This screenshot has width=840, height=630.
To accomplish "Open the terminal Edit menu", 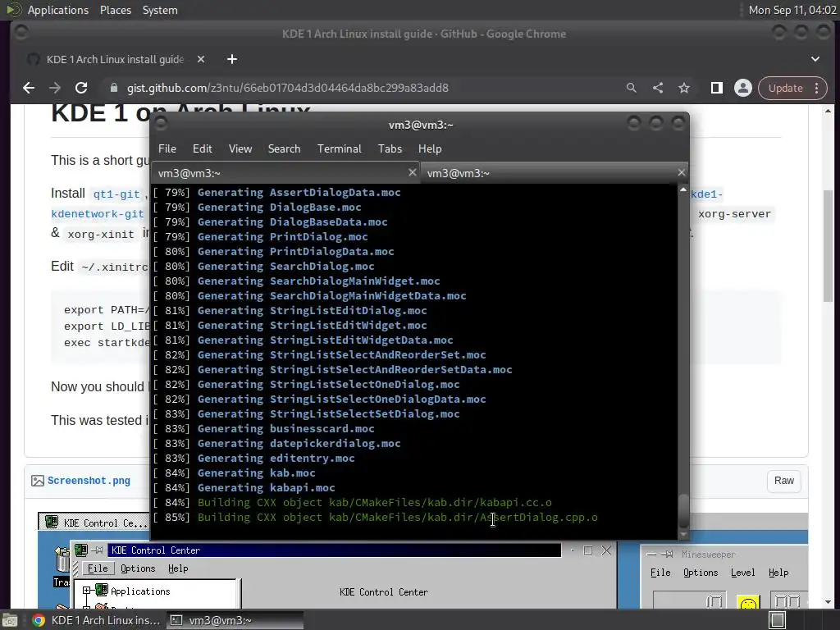I will pos(202,149).
